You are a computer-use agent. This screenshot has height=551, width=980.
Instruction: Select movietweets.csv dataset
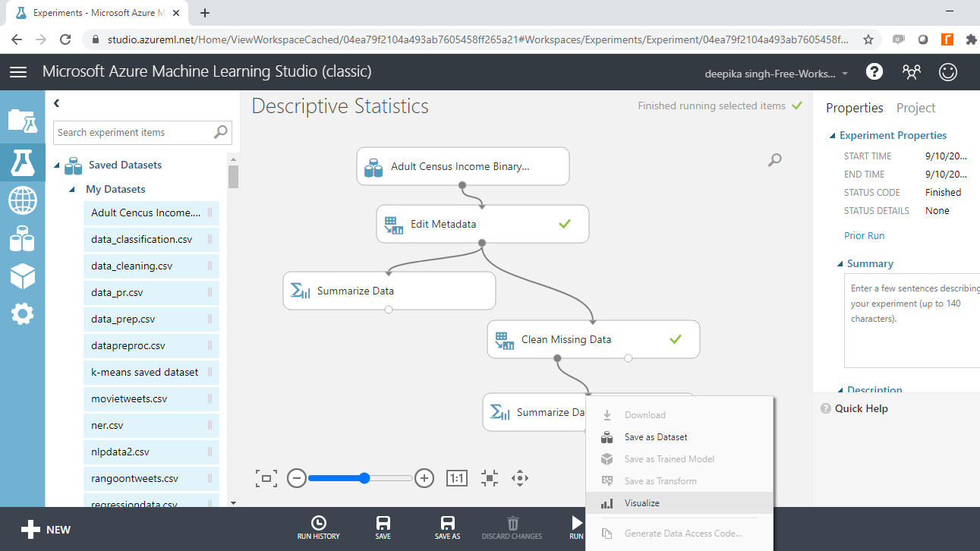151,399
